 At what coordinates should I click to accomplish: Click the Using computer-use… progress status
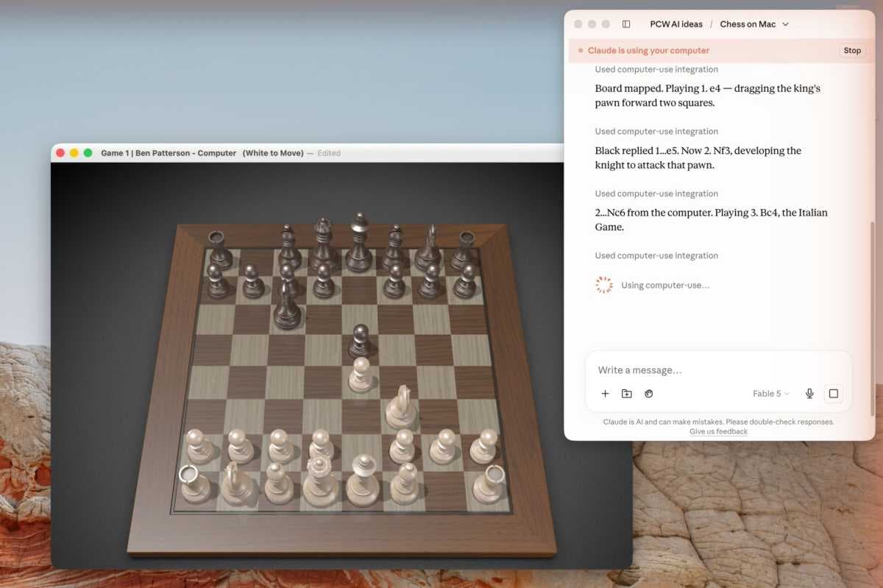click(665, 286)
